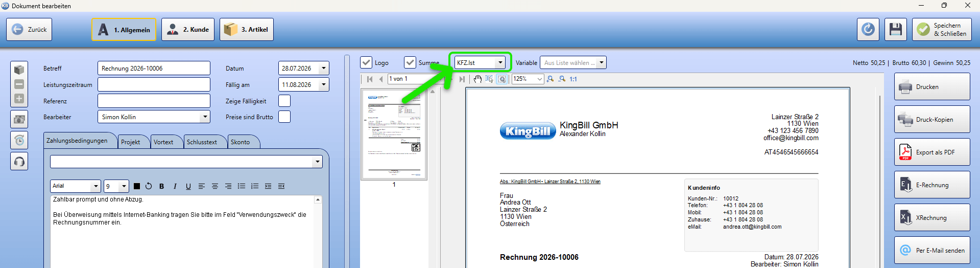The image size is (980, 268).
Task: Go to previous page in preview
Action: [x=381, y=79]
